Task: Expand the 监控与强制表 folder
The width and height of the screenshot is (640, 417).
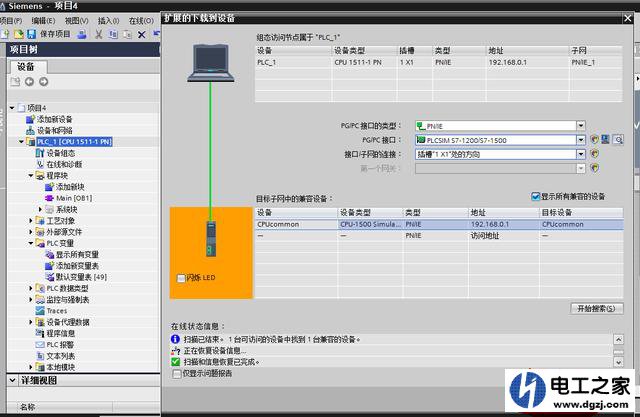Action: tap(31, 299)
